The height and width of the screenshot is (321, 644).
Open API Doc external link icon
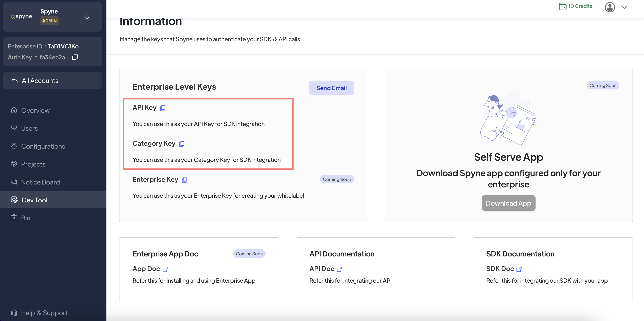339,269
